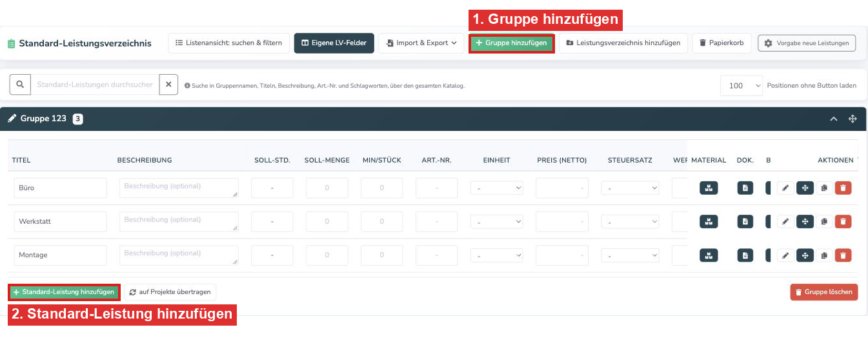Click auf Projekte übertragen
The width and height of the screenshot is (868, 345).
pos(170,292)
